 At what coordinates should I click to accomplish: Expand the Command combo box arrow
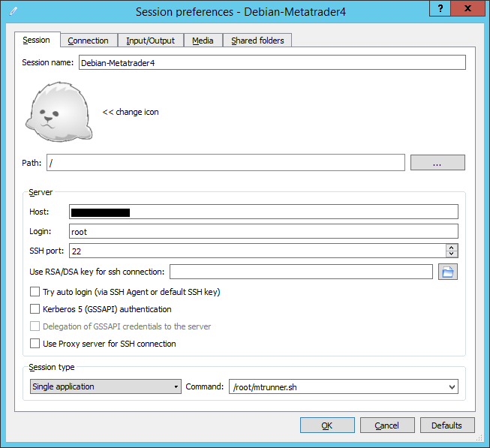[x=452, y=387]
